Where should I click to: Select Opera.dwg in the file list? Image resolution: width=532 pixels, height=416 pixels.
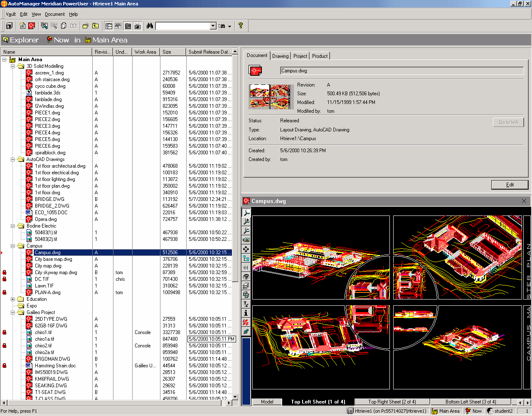pos(46,219)
